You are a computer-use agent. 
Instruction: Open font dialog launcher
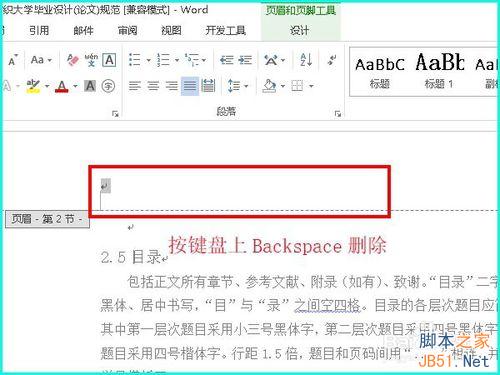(115, 114)
